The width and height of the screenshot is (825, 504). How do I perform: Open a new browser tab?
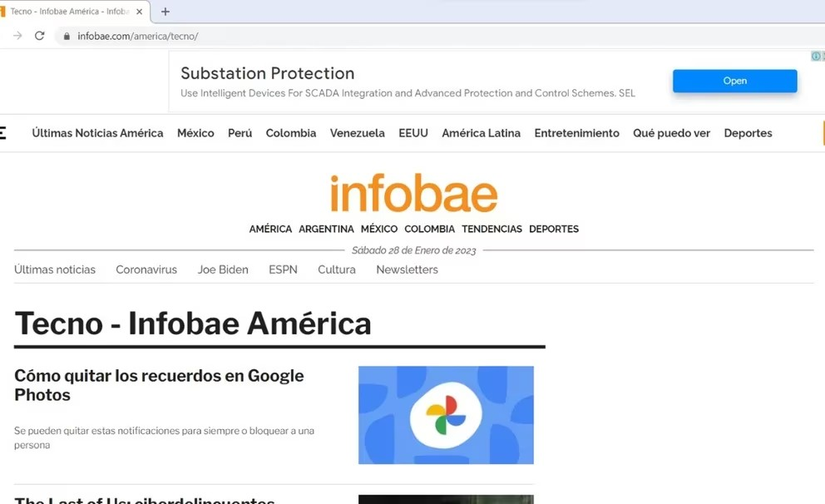(x=165, y=12)
